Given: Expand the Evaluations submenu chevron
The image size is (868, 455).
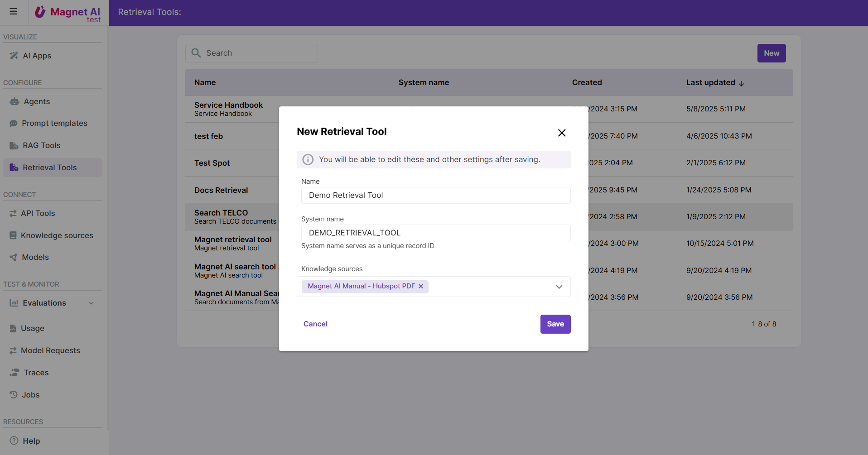Looking at the screenshot, I should [92, 303].
